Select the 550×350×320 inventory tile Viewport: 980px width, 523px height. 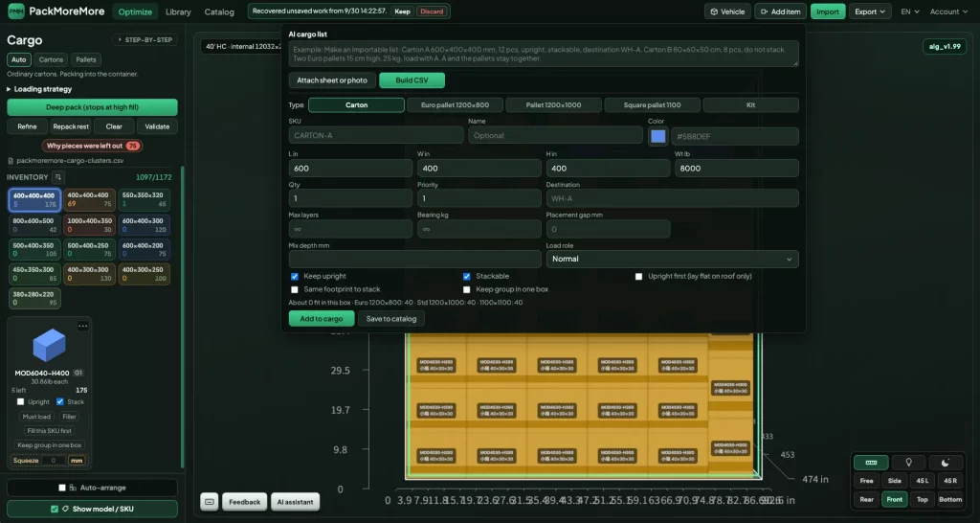click(144, 200)
